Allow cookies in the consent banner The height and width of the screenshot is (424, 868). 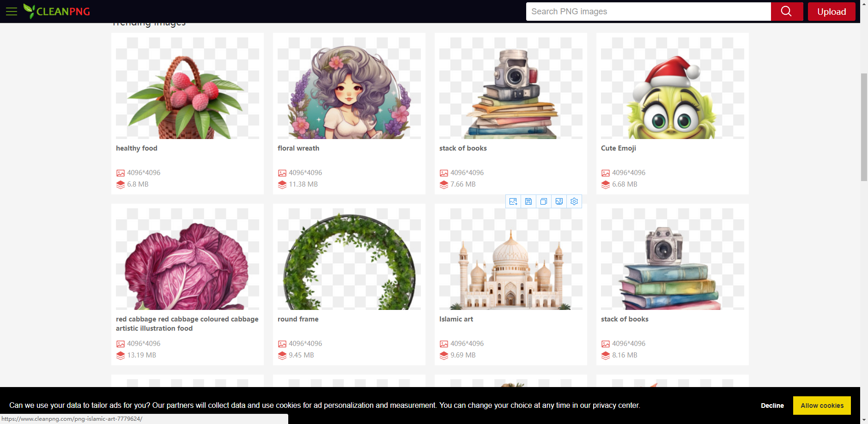coord(822,406)
